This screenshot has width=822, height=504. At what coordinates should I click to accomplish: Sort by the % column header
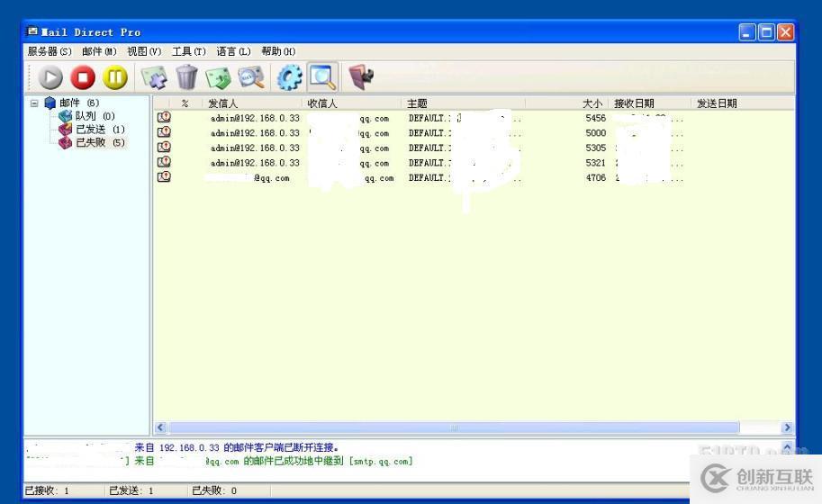pyautogui.click(x=186, y=103)
